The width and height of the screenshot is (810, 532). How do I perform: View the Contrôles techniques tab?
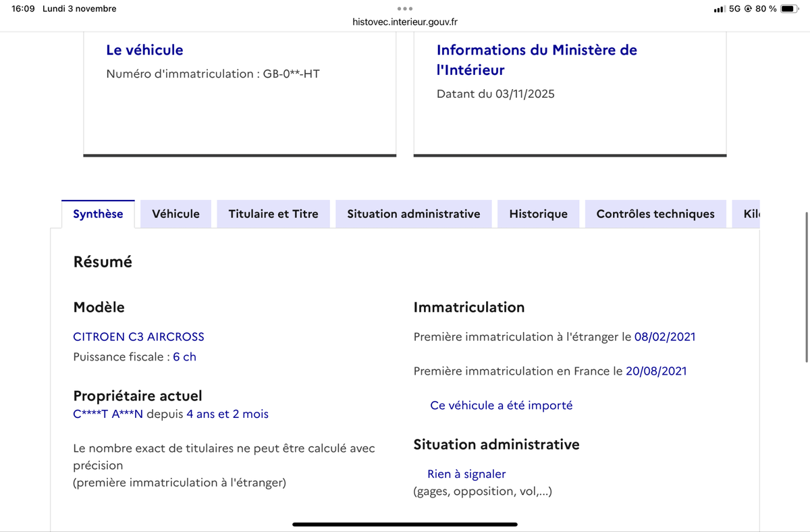coord(655,213)
